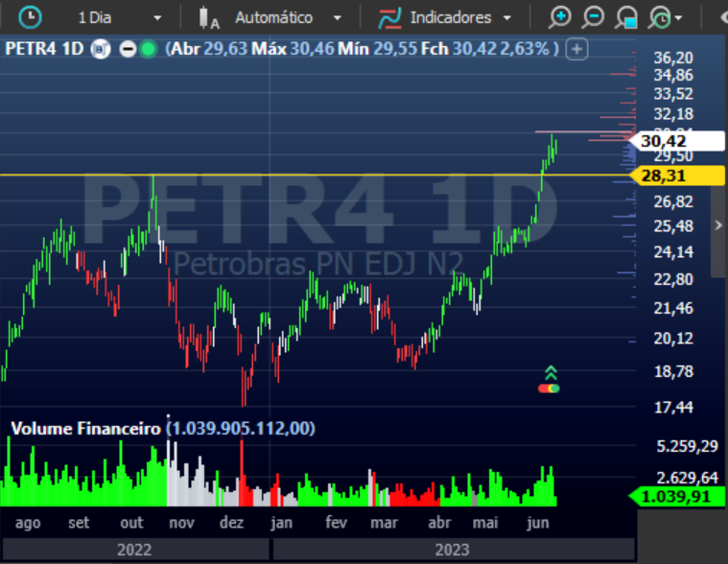
Task: Click the B3 exchange badge icon
Action: [x=101, y=49]
